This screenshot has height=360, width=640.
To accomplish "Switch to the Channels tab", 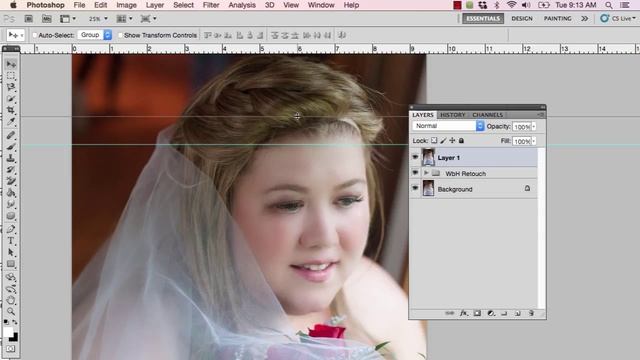I will (487, 115).
